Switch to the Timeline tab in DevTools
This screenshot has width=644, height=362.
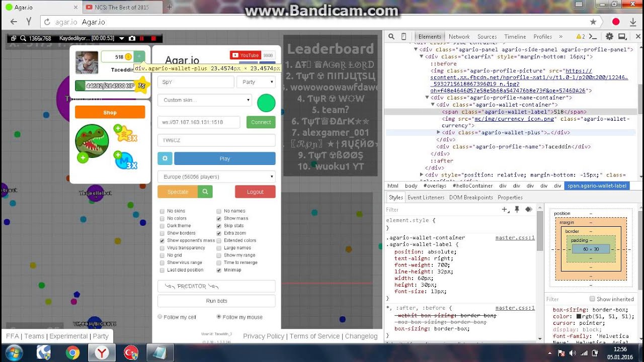click(515, 37)
